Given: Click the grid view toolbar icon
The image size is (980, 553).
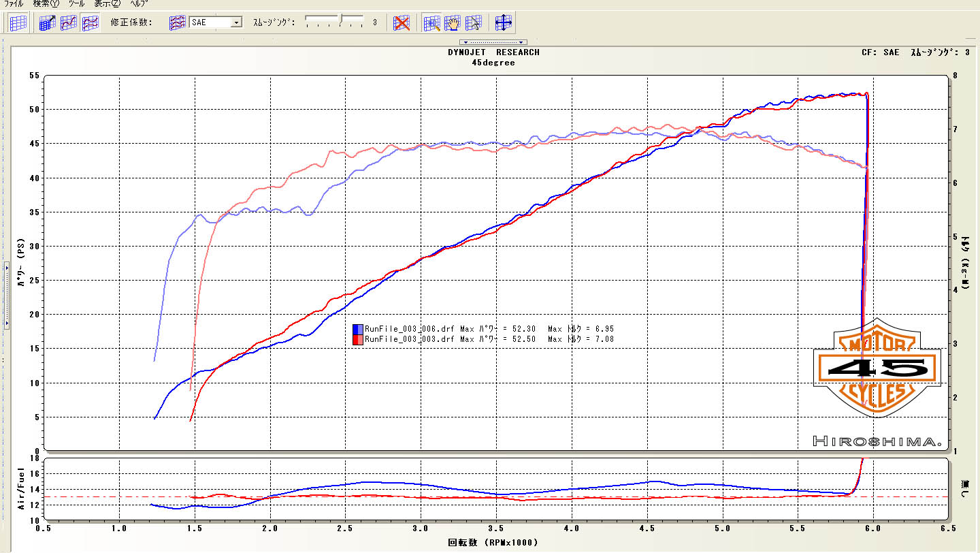Looking at the screenshot, I should pyautogui.click(x=18, y=22).
